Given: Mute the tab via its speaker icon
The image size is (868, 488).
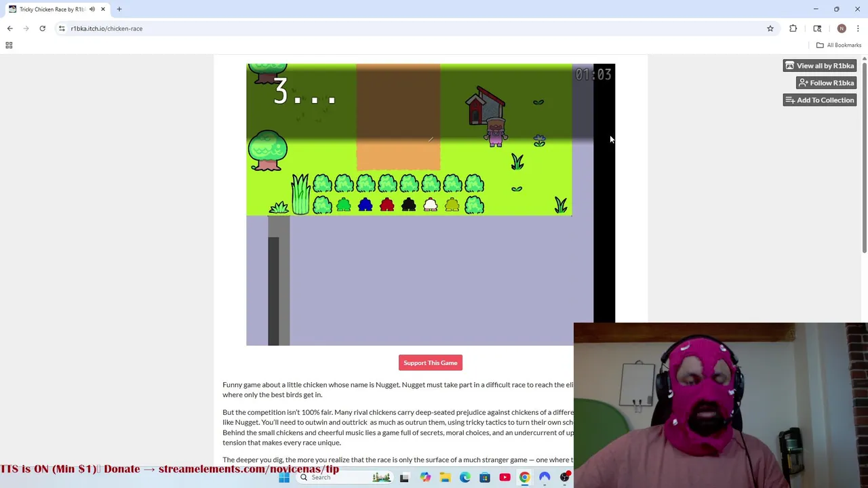Looking at the screenshot, I should coord(92,9).
